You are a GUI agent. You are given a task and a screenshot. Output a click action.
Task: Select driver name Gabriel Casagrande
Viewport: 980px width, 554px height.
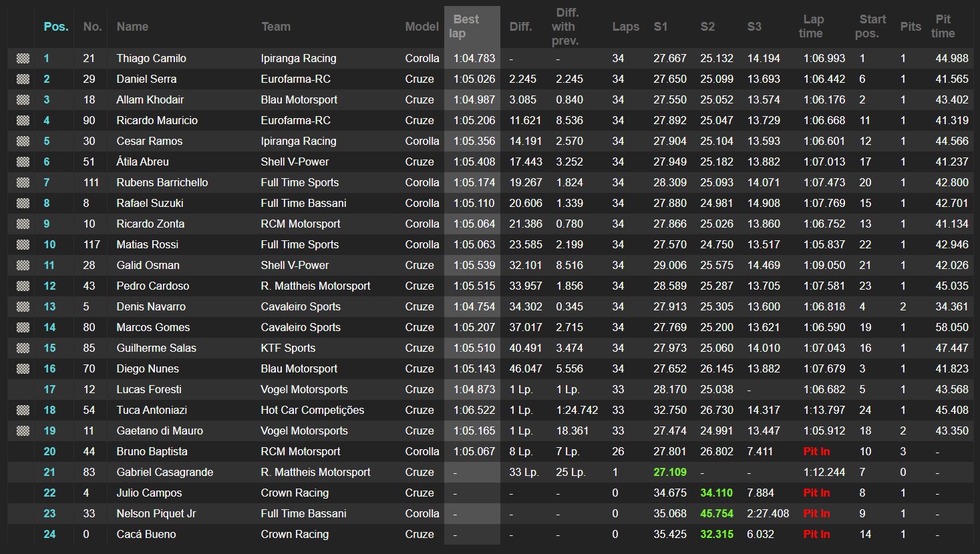(x=165, y=473)
